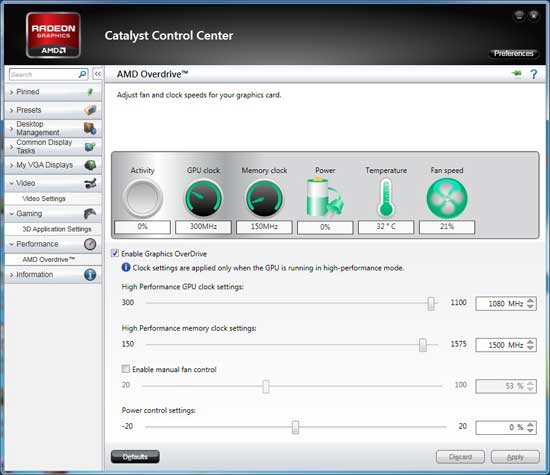Click the Gaming controller icon
The image size is (550, 475).
coord(90,213)
